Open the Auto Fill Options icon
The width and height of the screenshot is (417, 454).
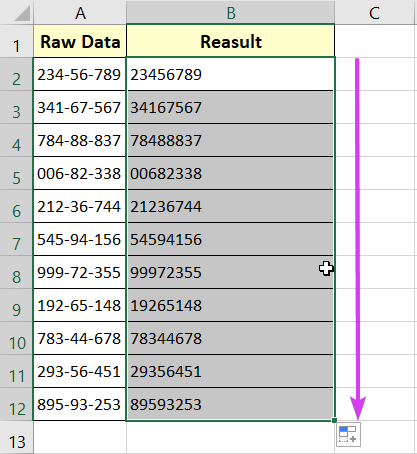tap(348, 435)
